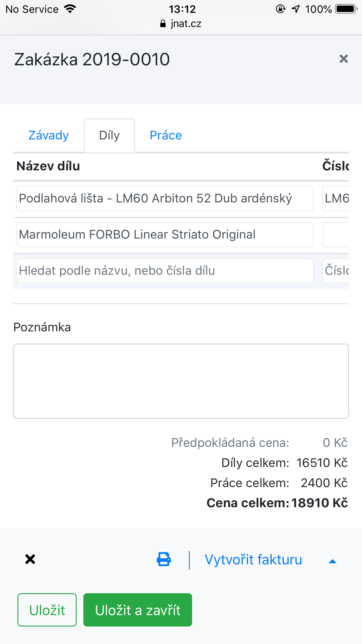Viewport: 362px width, 644px height.
Task: Click the Hledat podle názvu search field
Action: click(165, 271)
